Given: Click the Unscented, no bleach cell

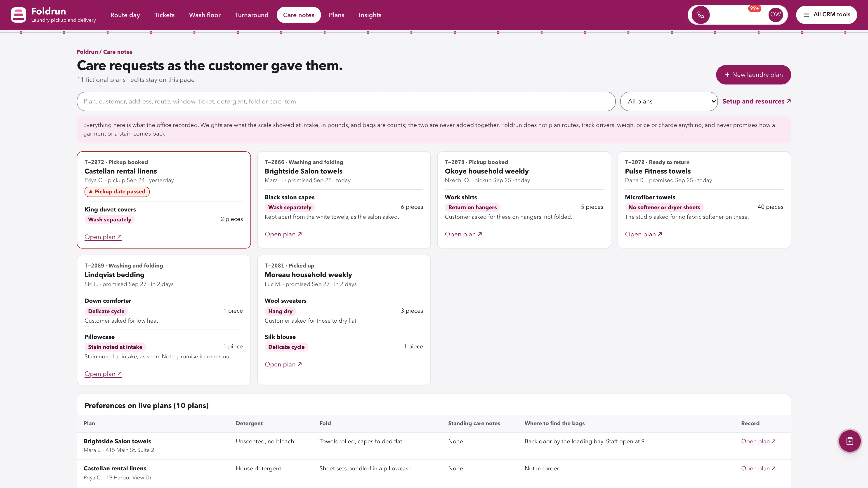Looking at the screenshot, I should coord(265,441).
